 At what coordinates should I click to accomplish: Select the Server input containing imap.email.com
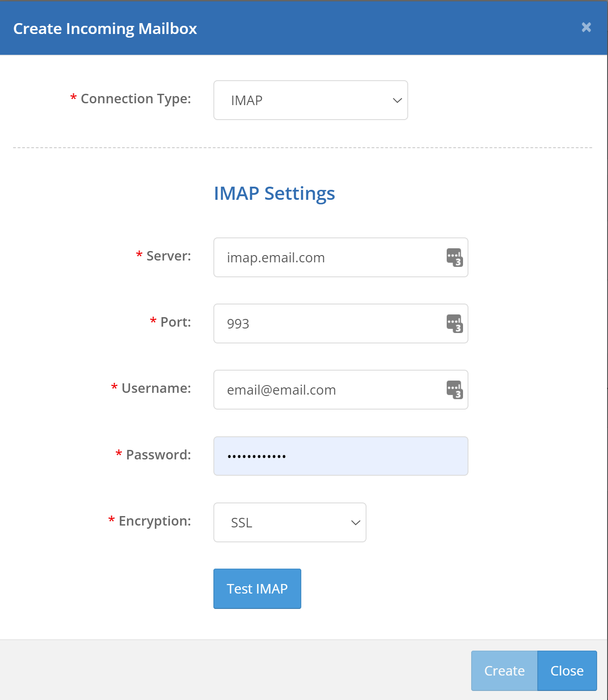326,257
